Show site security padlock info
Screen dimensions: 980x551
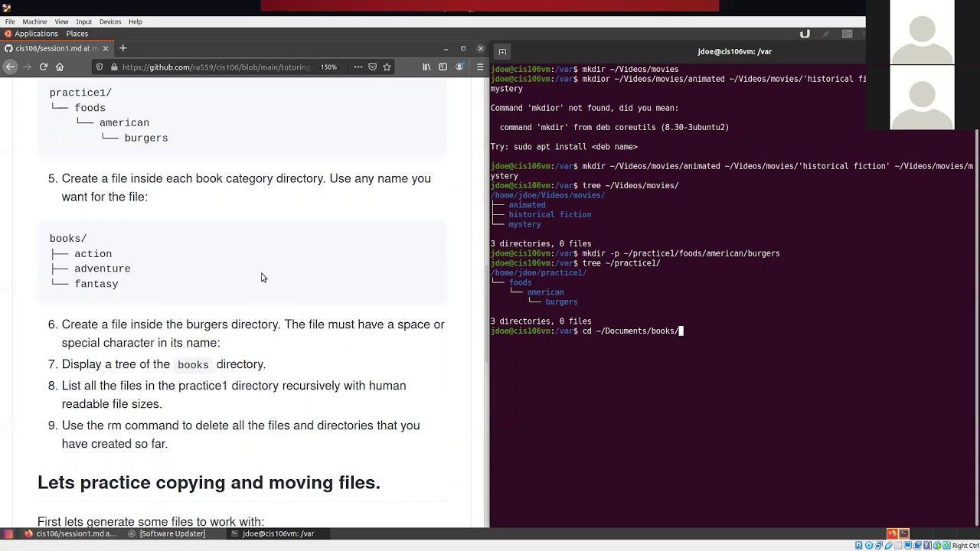(x=114, y=67)
